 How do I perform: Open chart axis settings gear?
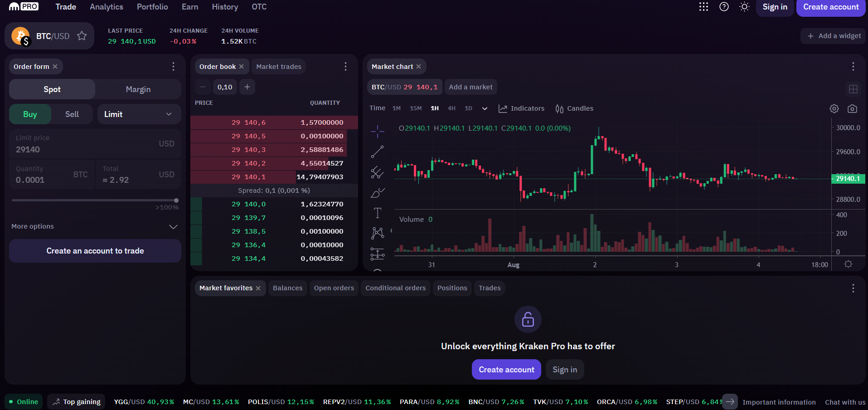848,264
